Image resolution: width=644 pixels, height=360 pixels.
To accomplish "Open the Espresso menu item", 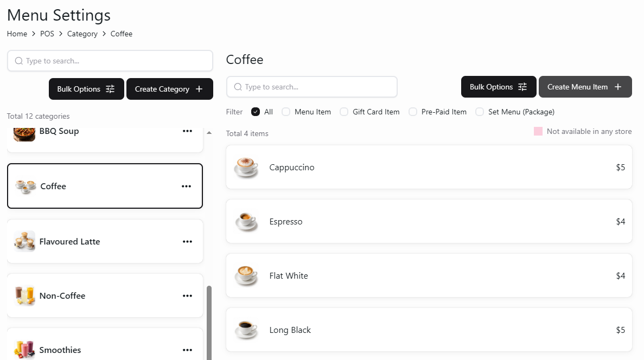I will 429,221.
